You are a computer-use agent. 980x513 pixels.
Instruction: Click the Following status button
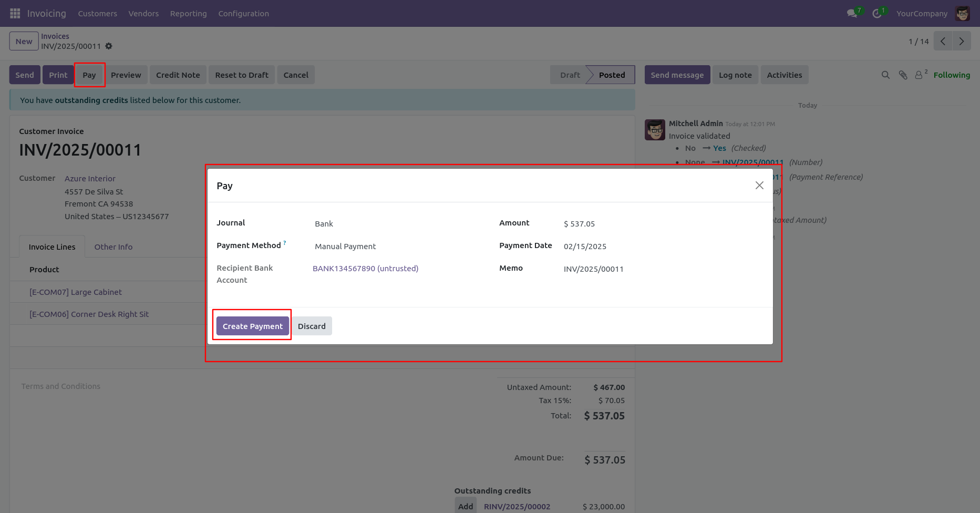952,75
